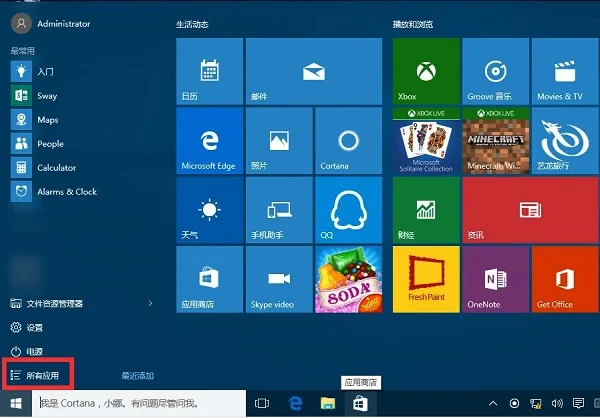Viewport: 600px width, 418px height.
Task: Expand the 文件资源管理器 jump list arrow
Action: point(150,304)
